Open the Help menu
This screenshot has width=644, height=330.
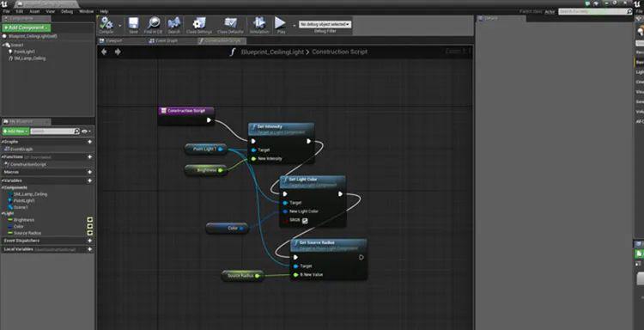[104, 11]
